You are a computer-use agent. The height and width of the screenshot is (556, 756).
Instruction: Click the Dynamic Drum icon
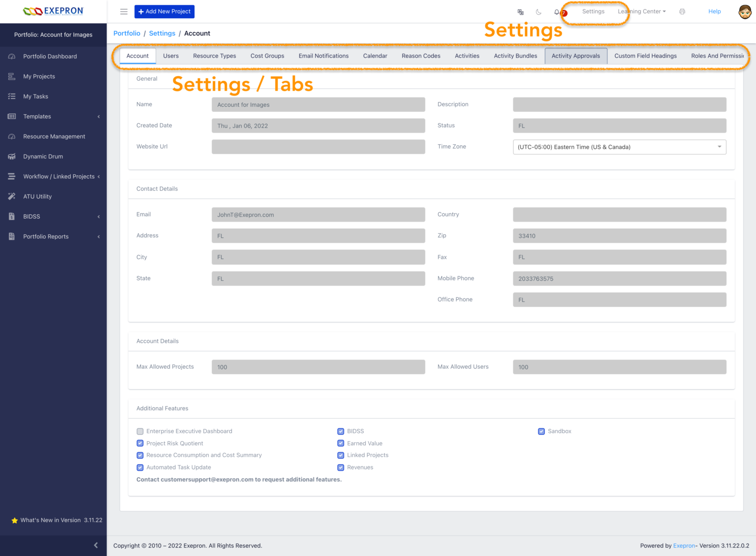12,157
